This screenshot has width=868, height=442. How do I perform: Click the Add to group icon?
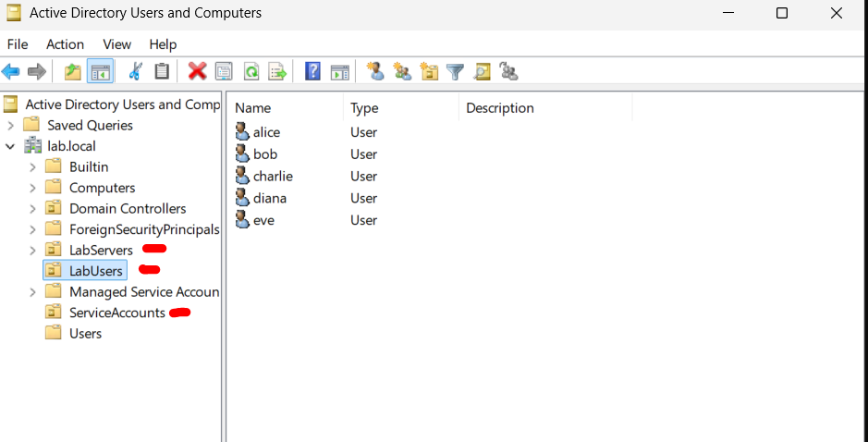click(508, 71)
